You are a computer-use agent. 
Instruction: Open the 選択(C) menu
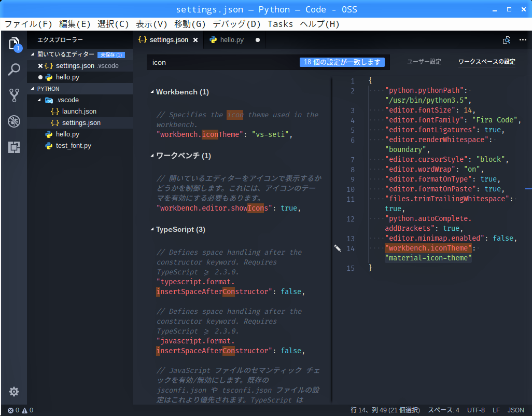(113, 24)
